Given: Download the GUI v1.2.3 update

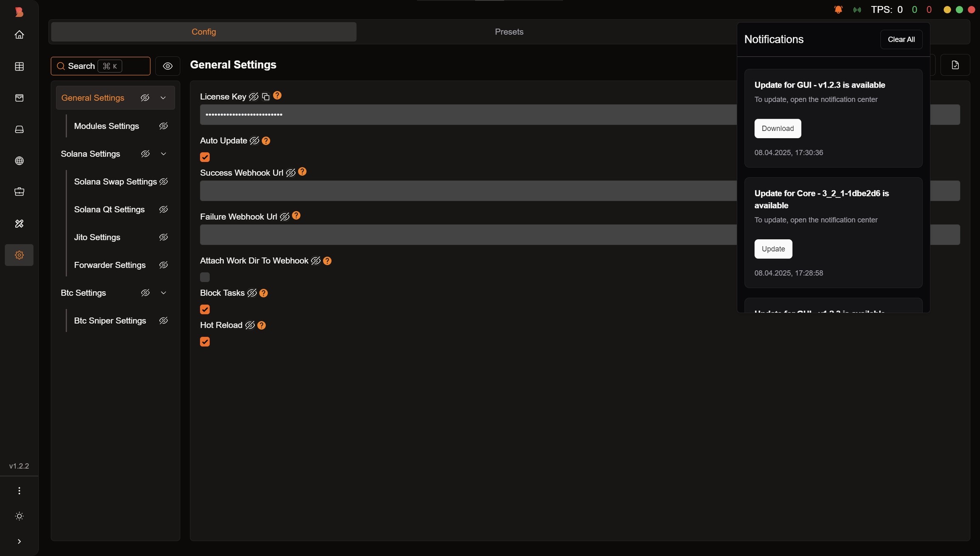Looking at the screenshot, I should (778, 128).
